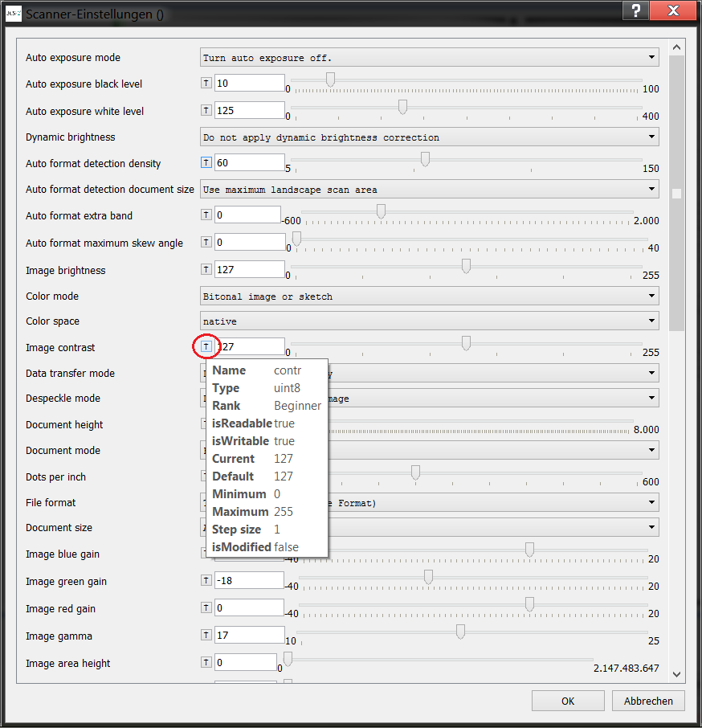The image size is (702, 728).
Task: Click Auto format detection density value field
Action: pos(250,162)
